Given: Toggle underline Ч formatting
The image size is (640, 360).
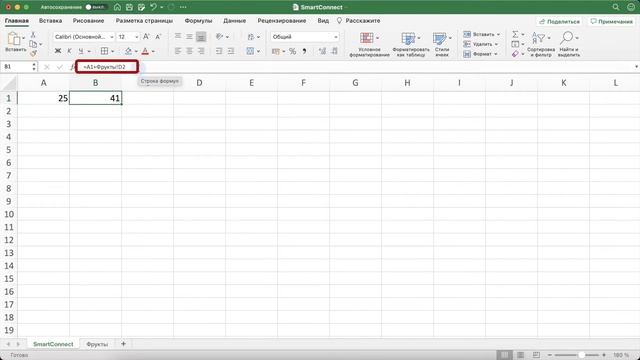Looking at the screenshot, I should click(x=80, y=51).
